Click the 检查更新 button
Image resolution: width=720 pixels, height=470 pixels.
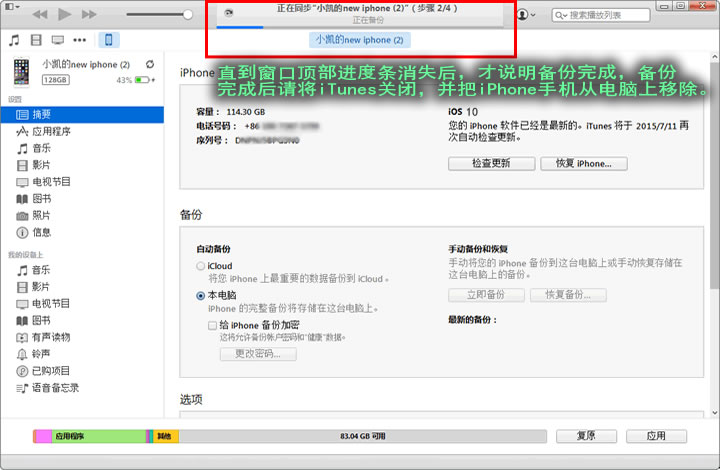pos(491,163)
